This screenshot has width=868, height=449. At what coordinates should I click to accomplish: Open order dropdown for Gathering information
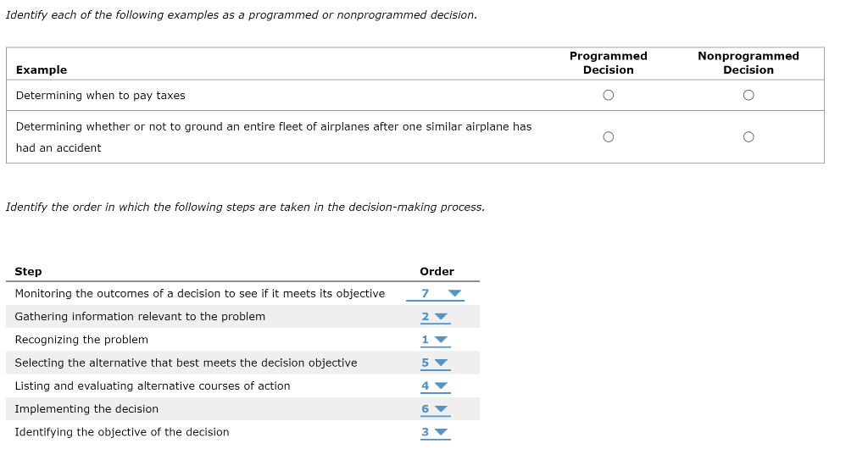coord(435,317)
